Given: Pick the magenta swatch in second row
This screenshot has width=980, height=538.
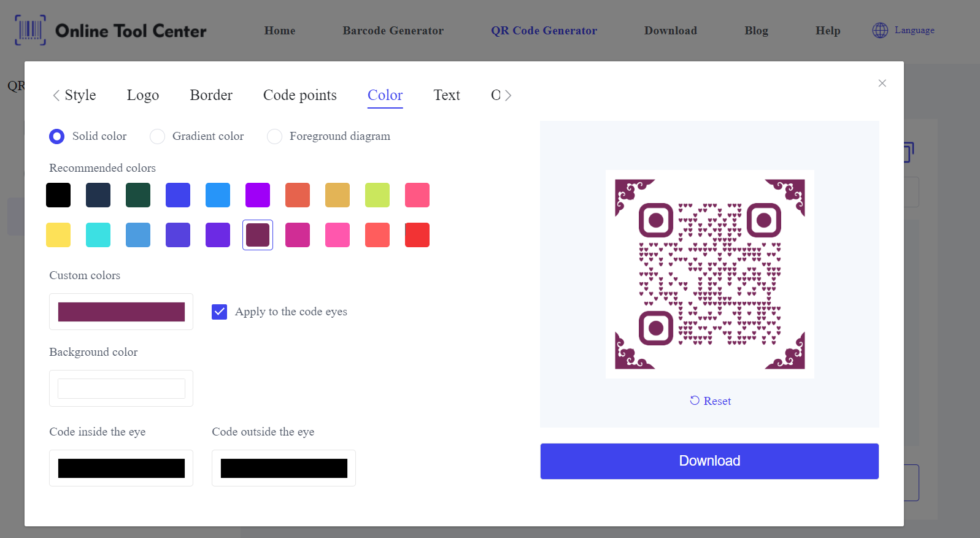Looking at the screenshot, I should [x=298, y=235].
